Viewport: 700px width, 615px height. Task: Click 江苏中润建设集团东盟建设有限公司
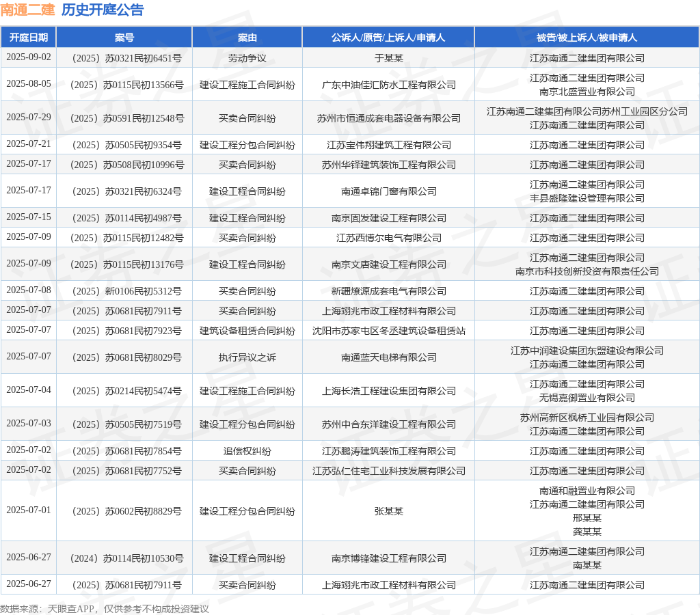587,351
